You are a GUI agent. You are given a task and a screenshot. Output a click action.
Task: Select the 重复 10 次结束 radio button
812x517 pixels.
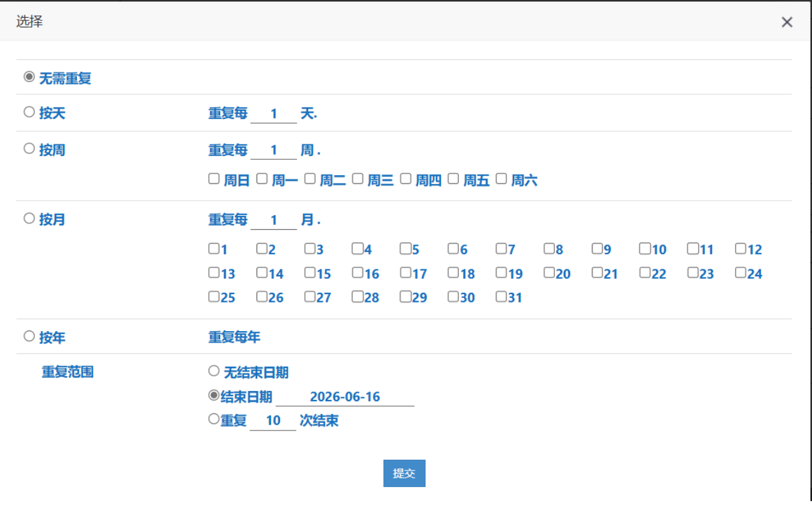[x=214, y=419]
